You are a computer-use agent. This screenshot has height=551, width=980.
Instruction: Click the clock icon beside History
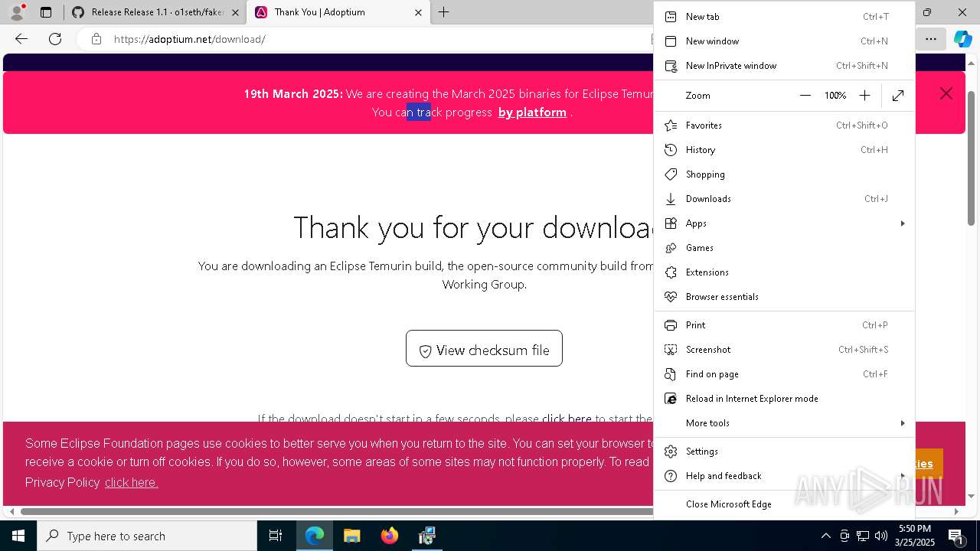671,150
